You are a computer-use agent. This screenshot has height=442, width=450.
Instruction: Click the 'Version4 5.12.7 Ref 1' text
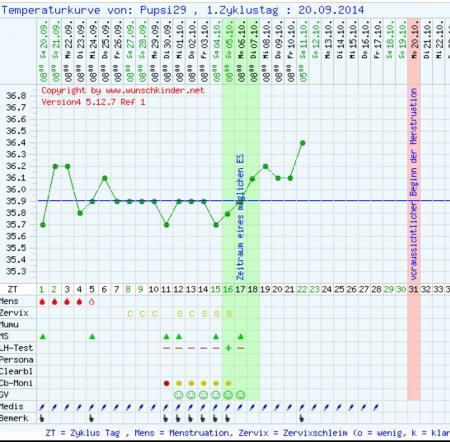(94, 102)
